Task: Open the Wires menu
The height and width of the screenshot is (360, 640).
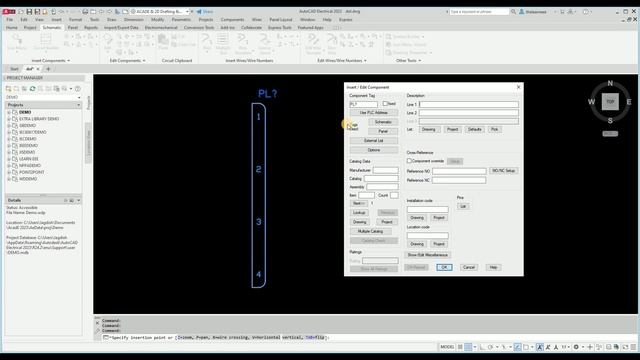Action: [x=257, y=20]
